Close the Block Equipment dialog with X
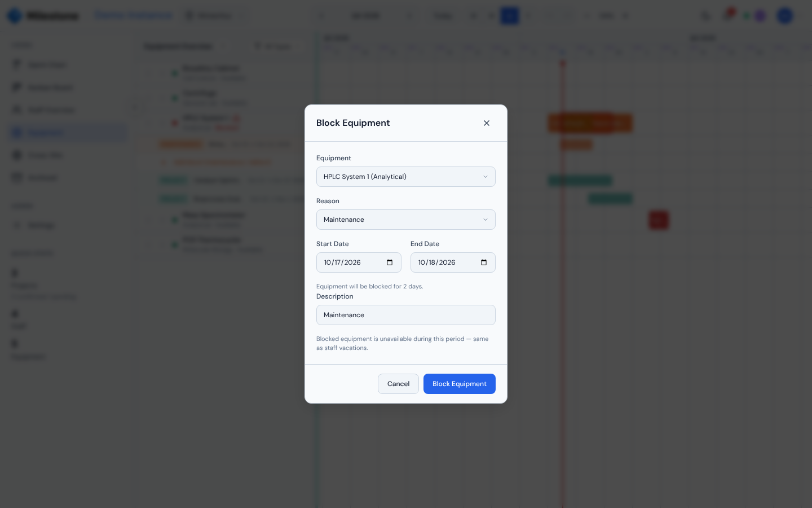The width and height of the screenshot is (812, 508). [x=487, y=123]
